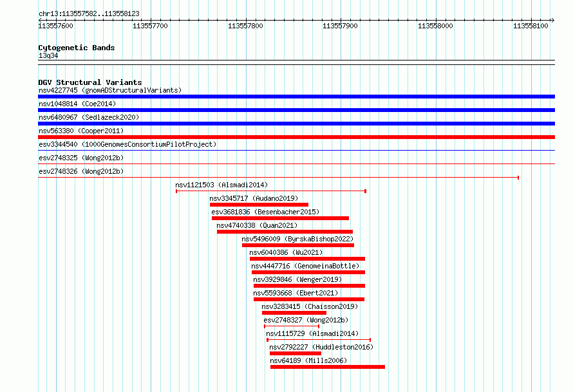Select esv3681836 (Besenbacher2015) label
This screenshot has width=573, height=392.
click(x=265, y=212)
